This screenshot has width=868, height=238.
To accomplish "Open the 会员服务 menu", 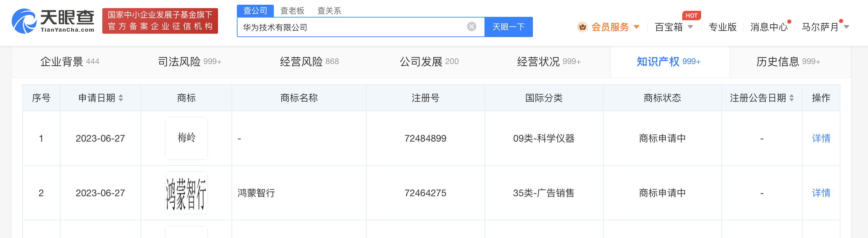I will point(610,27).
